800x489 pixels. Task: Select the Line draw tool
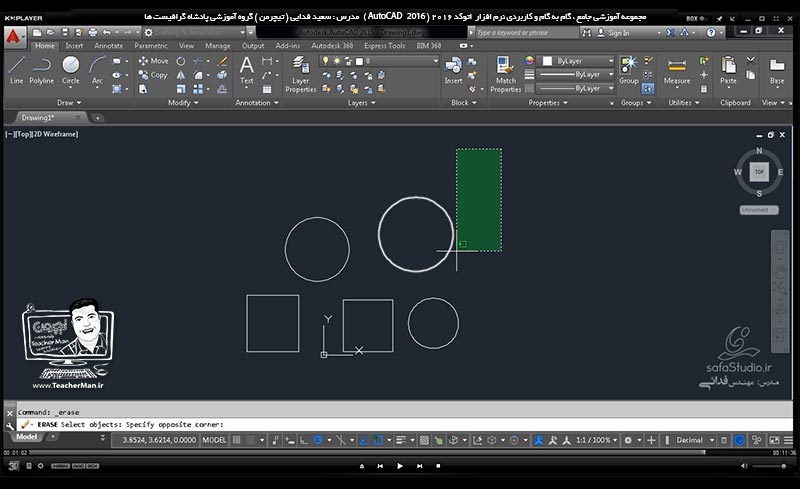16,70
